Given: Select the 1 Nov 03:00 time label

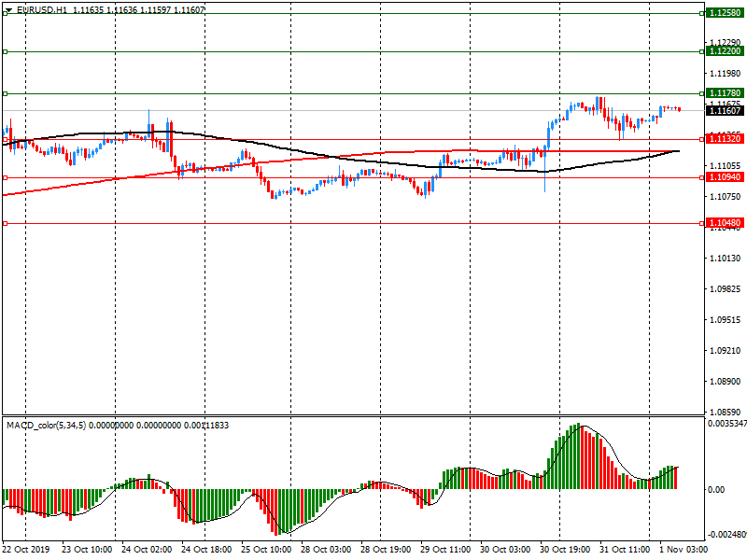Looking at the screenshot, I should (683, 550).
